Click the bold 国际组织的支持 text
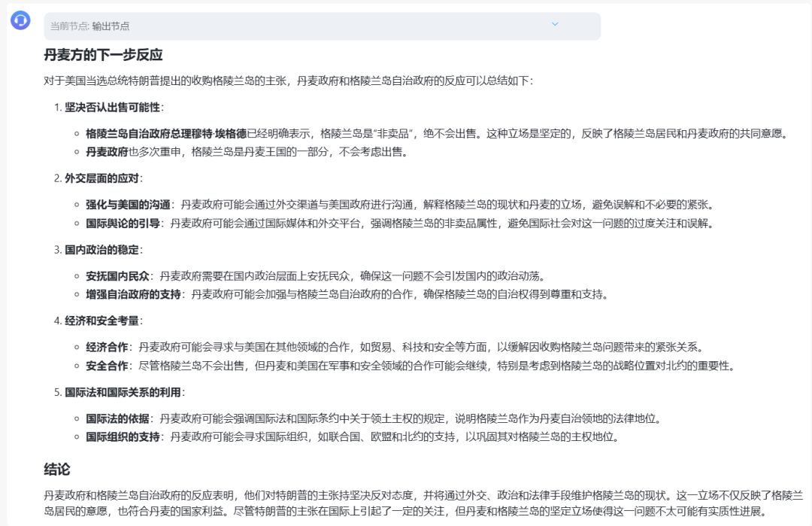The image size is (812, 526). (x=123, y=436)
